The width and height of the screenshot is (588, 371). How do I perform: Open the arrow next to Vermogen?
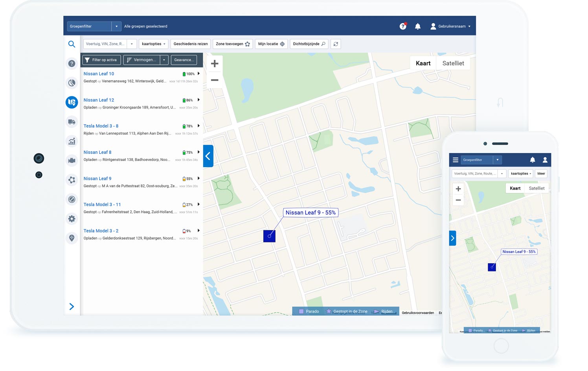point(164,60)
